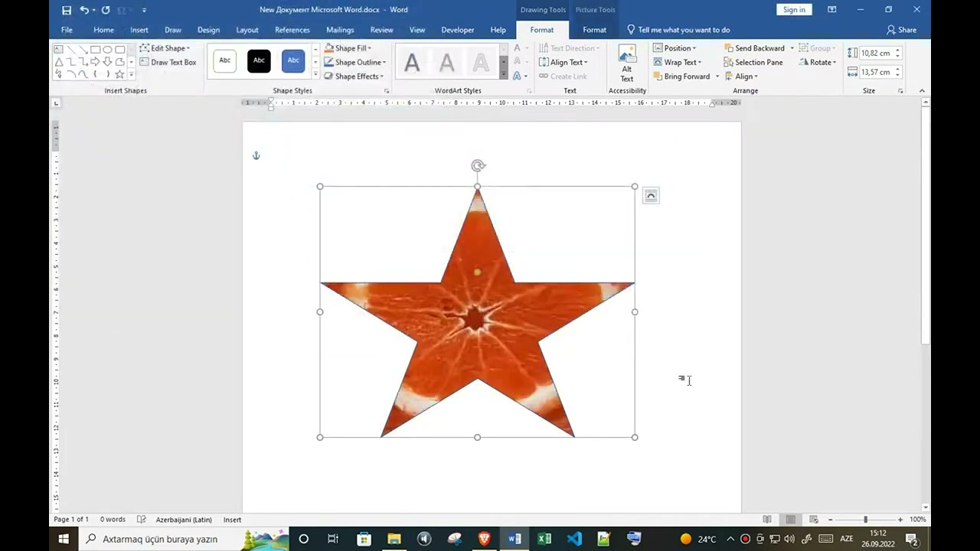Click the Save icon in the title bar
The image size is (980, 551).
click(x=67, y=10)
